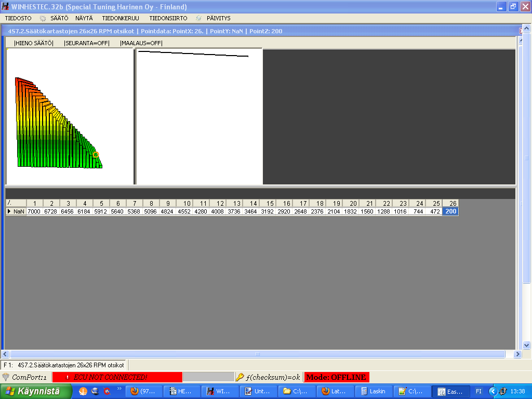Select cell with value 1832
The width and height of the screenshot is (532, 399).
[351, 211]
